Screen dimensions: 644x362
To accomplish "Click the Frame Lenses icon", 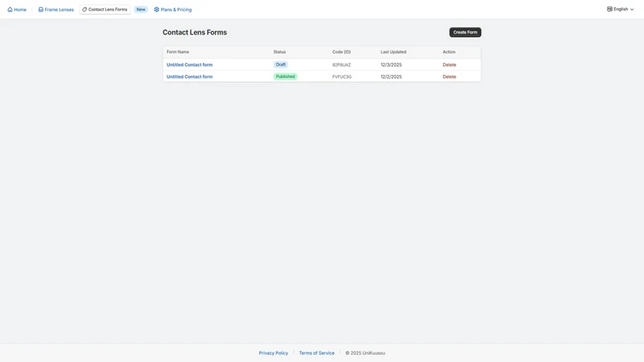I will coord(41,10).
